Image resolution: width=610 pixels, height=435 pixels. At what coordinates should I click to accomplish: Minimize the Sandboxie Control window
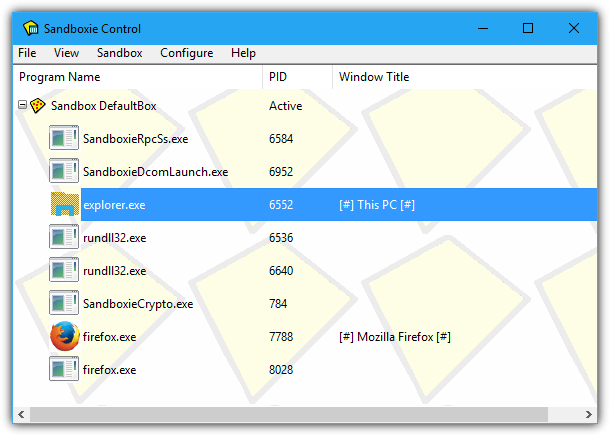[483, 28]
